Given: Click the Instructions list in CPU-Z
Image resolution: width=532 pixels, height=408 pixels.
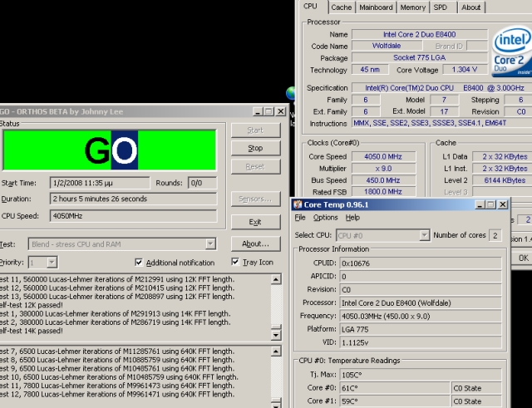Looking at the screenshot, I should (441, 123).
